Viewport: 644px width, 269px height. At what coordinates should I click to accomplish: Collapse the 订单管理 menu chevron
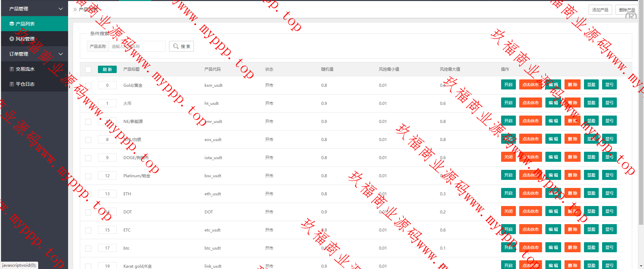[61, 54]
